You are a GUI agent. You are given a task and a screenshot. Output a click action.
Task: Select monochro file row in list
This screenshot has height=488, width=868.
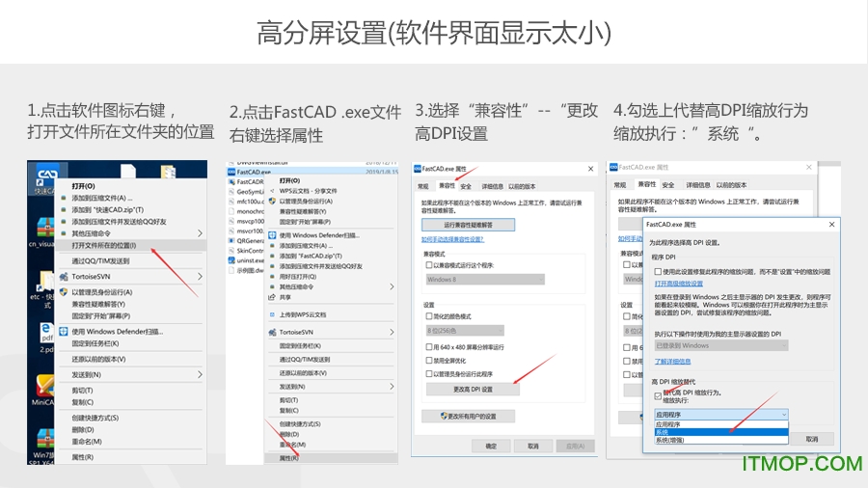click(x=246, y=211)
